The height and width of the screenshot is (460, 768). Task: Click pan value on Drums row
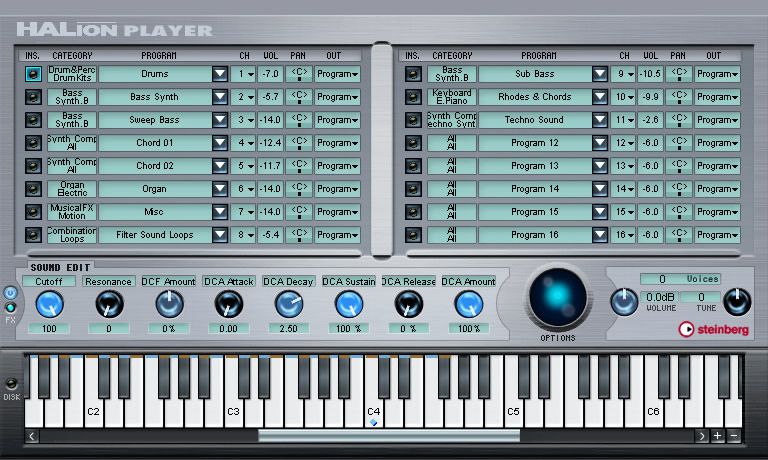coord(299,74)
